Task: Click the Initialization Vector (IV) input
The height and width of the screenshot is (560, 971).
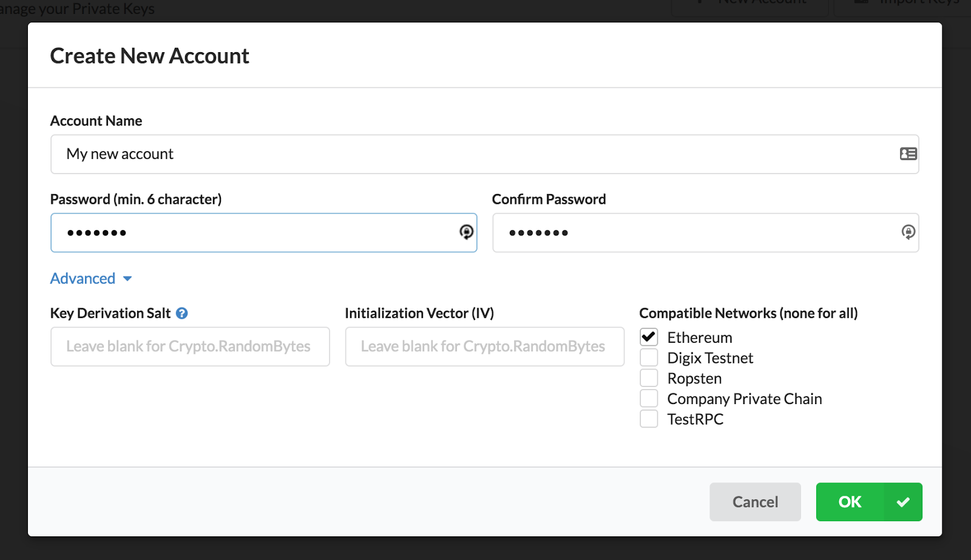Action: [484, 346]
